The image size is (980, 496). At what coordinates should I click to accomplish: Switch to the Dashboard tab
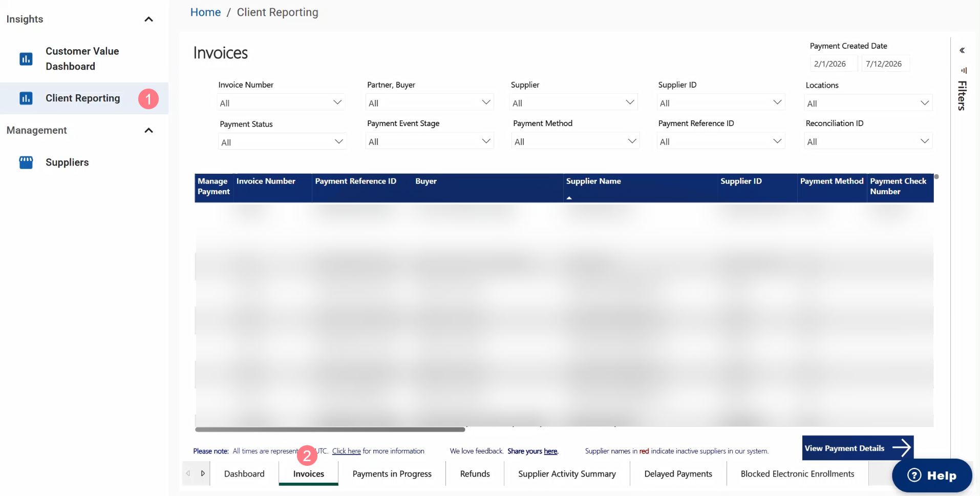click(x=244, y=474)
